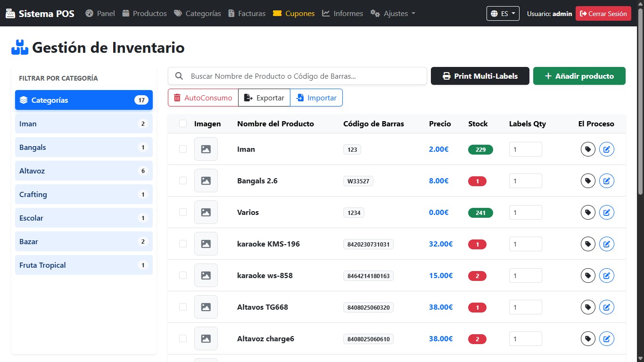
Task: Toggle the select-all checkbox in table header
Action: (x=183, y=124)
